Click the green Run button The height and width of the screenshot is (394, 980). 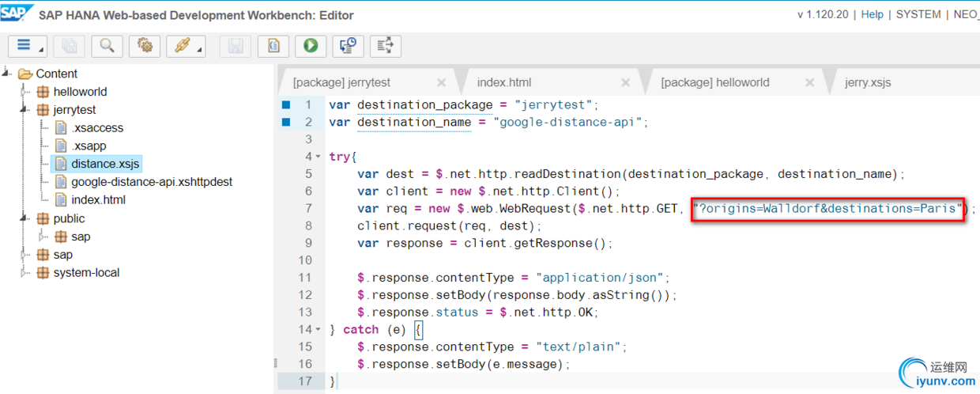[311, 46]
